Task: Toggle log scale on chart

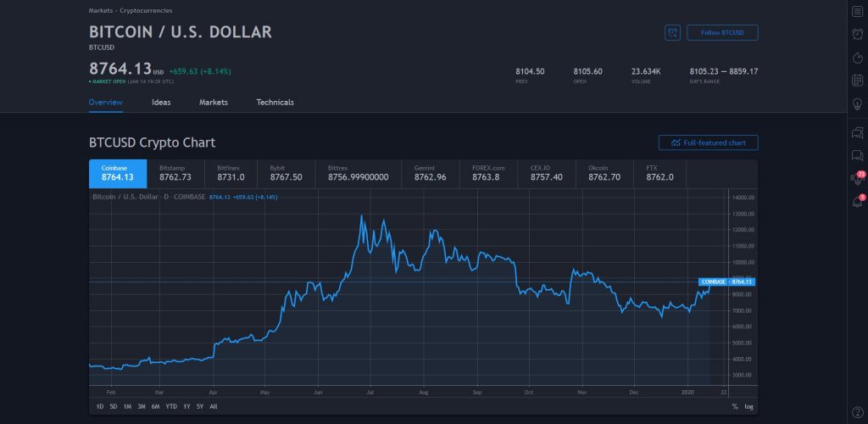Action: (748, 406)
